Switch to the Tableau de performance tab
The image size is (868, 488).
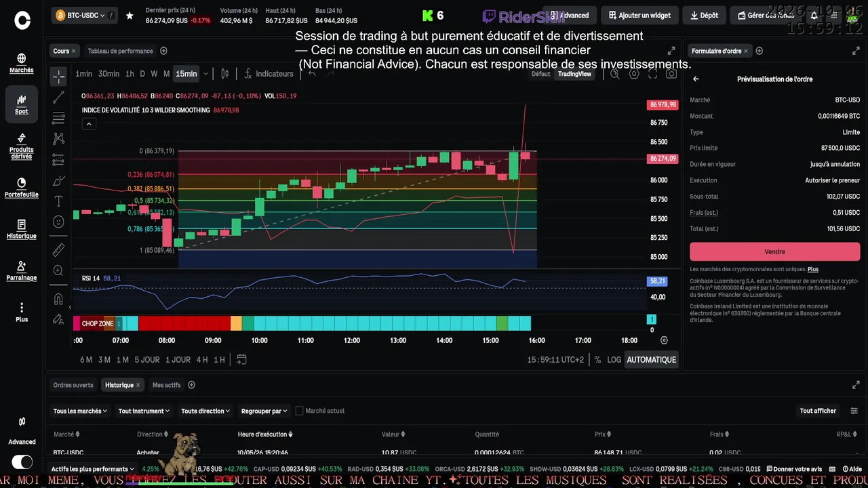tap(121, 51)
